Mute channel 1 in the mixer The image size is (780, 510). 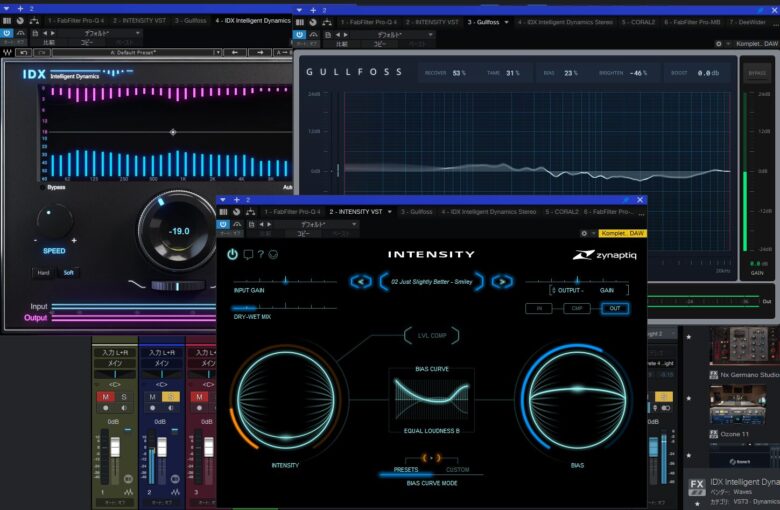(105, 397)
